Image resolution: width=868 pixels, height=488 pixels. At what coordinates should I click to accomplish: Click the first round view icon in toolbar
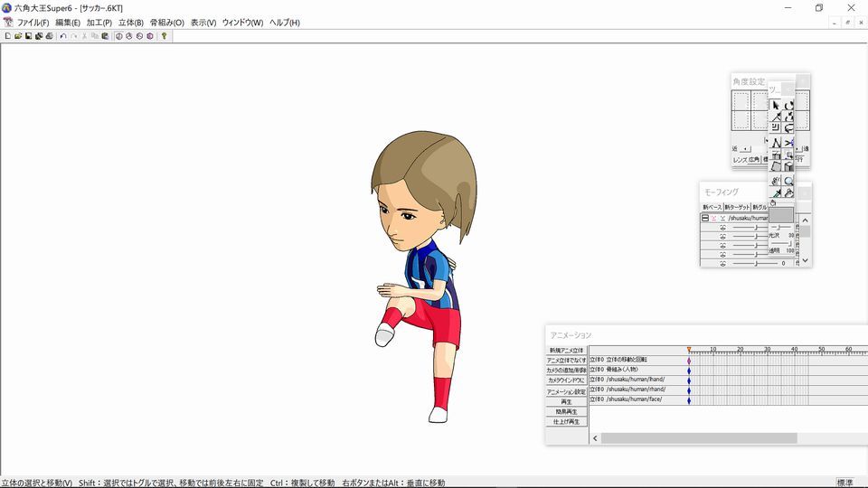pyautogui.click(x=118, y=36)
